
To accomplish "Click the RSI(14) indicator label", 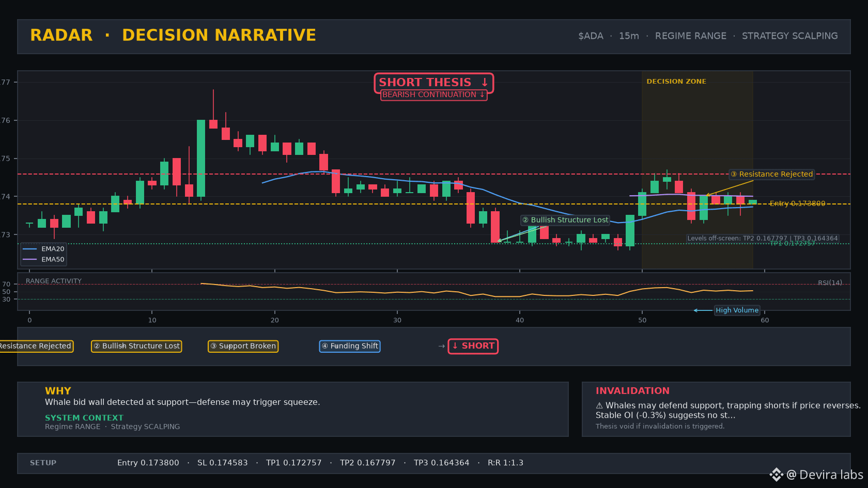I will coord(830,283).
